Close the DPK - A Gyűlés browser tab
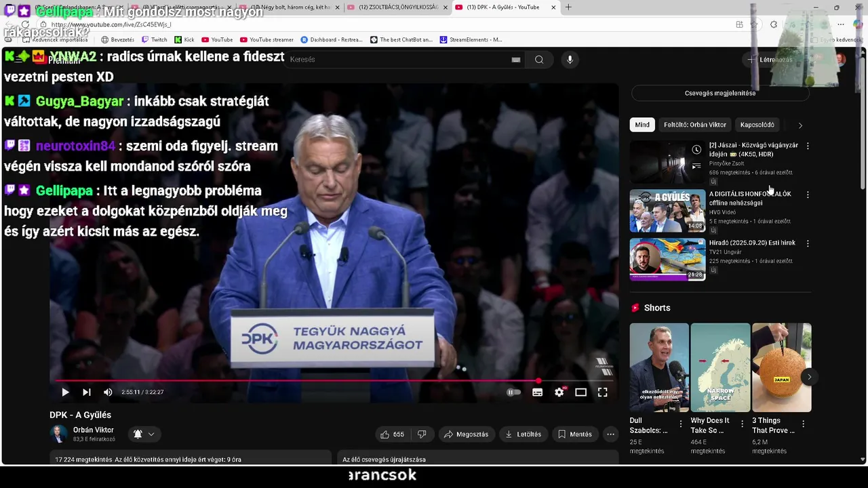868x488 pixels. pyautogui.click(x=553, y=7)
